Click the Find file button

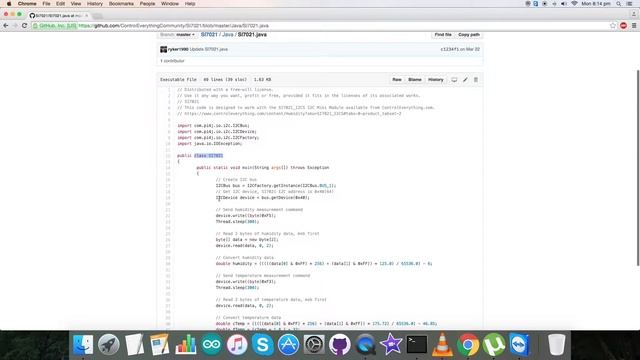(x=443, y=35)
